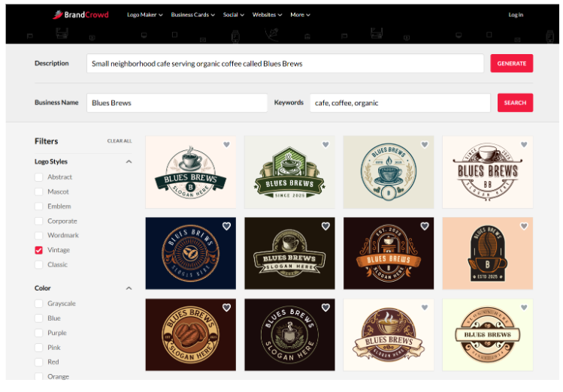
Task: Click heart on the top-right cream logo
Action: (523, 144)
